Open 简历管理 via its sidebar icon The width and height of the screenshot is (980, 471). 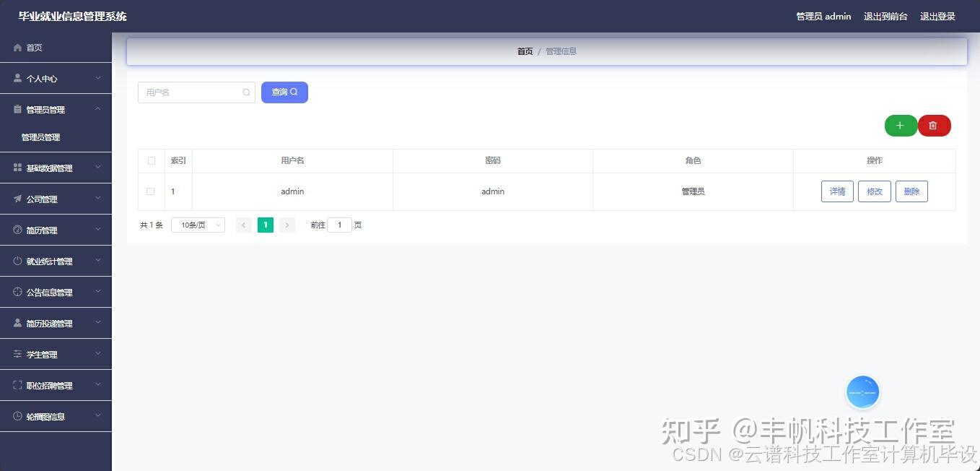17,230
